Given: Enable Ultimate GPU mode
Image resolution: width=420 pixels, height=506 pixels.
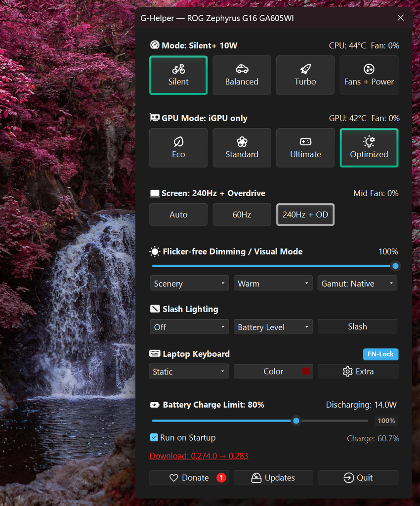Looking at the screenshot, I should pyautogui.click(x=305, y=148).
